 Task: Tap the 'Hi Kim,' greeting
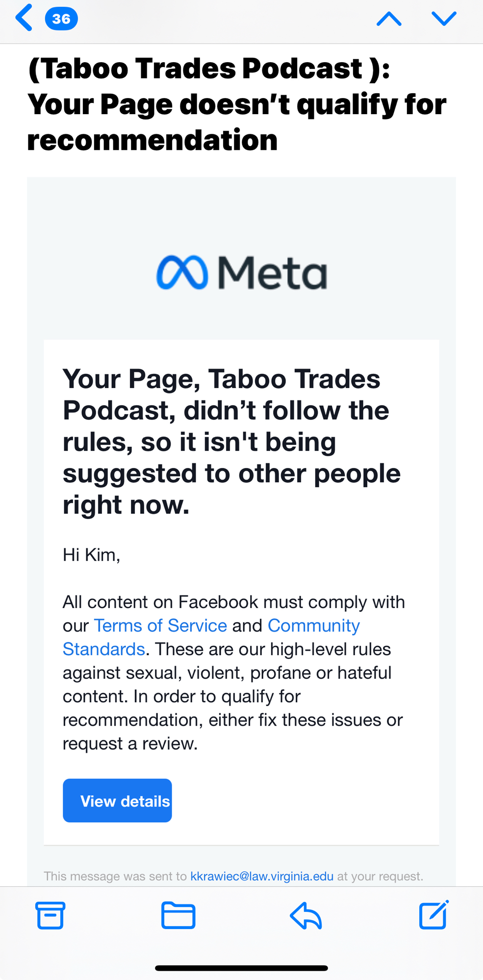tap(92, 555)
